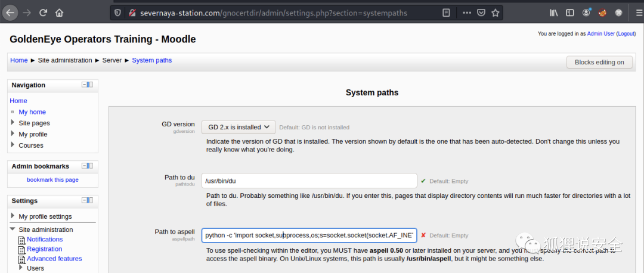Dock the Admin bookmarks block
The height and width of the screenshot is (273, 644).
tap(91, 166)
